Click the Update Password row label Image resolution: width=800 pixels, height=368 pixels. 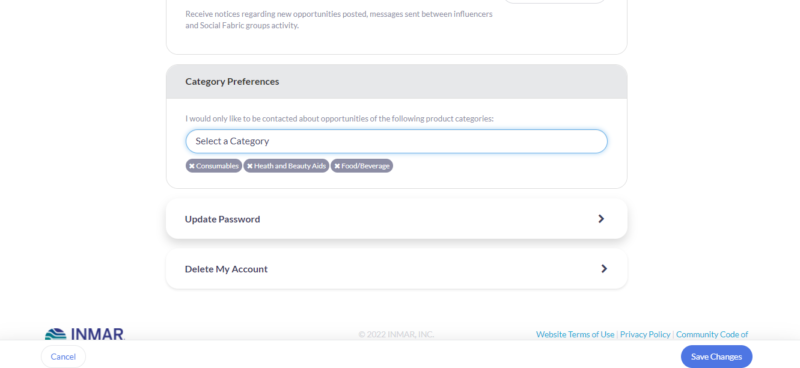pos(222,219)
